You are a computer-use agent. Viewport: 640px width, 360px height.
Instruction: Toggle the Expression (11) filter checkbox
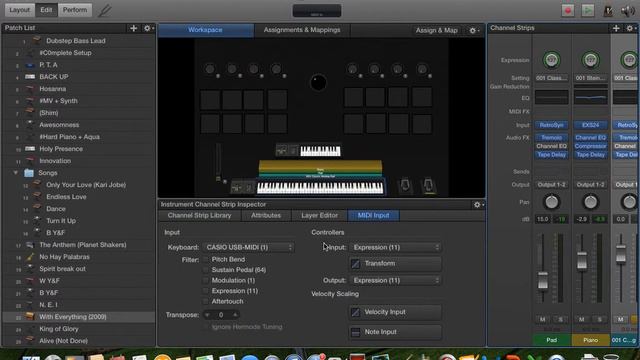click(205, 291)
